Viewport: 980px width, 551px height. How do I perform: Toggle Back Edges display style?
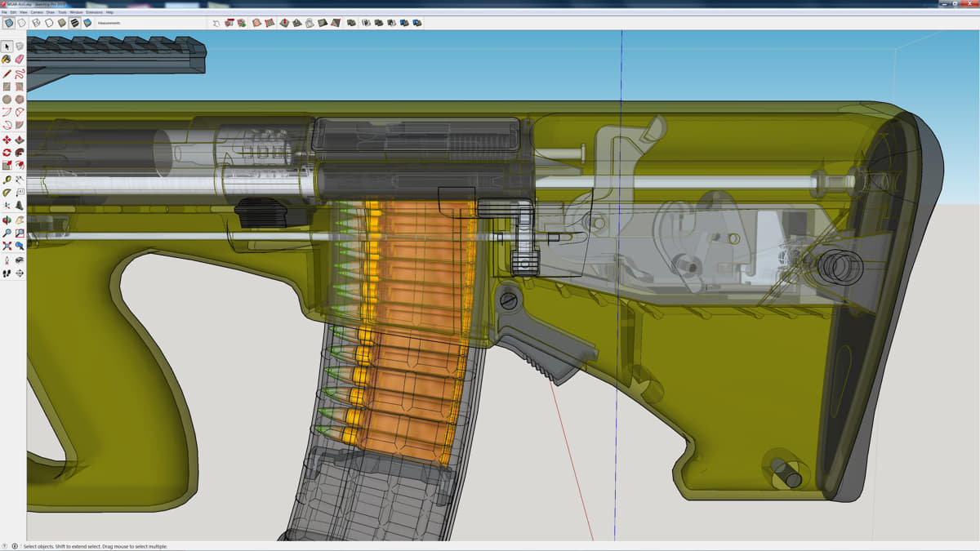[x=22, y=23]
